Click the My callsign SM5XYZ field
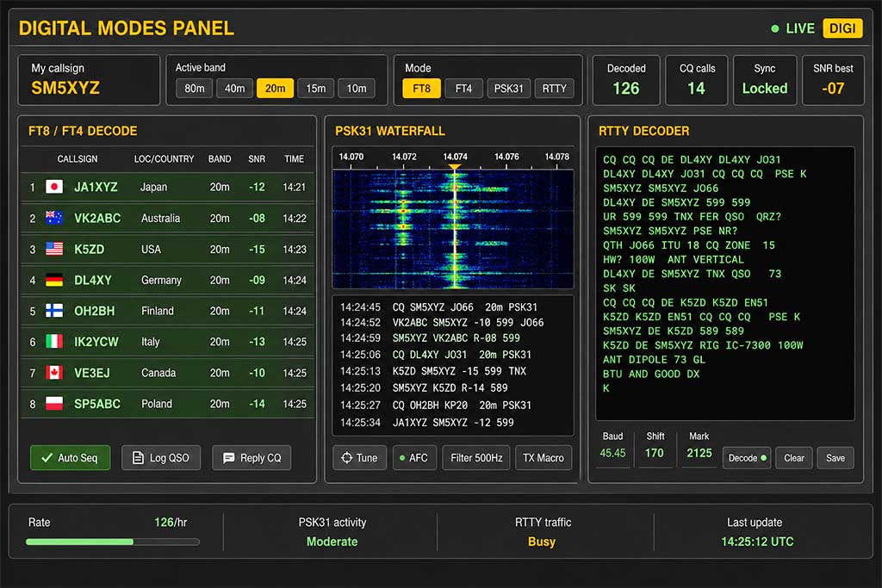This screenshot has height=588, width=882. (x=89, y=80)
